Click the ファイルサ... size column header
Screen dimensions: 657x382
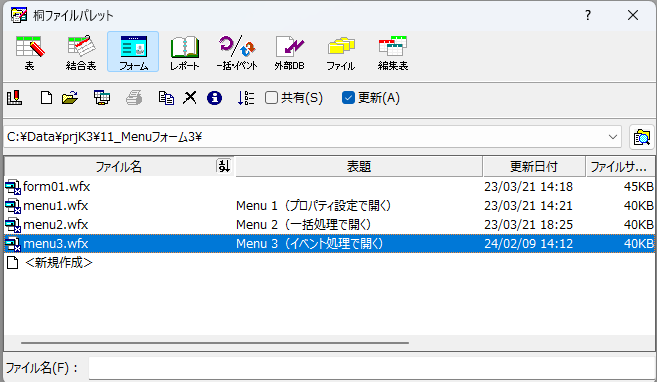[x=620, y=166]
